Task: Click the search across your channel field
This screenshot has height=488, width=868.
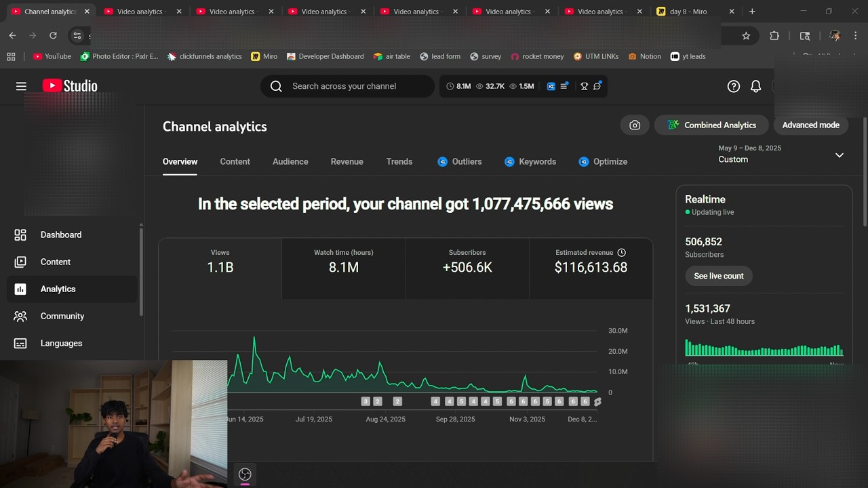Action: coord(347,86)
